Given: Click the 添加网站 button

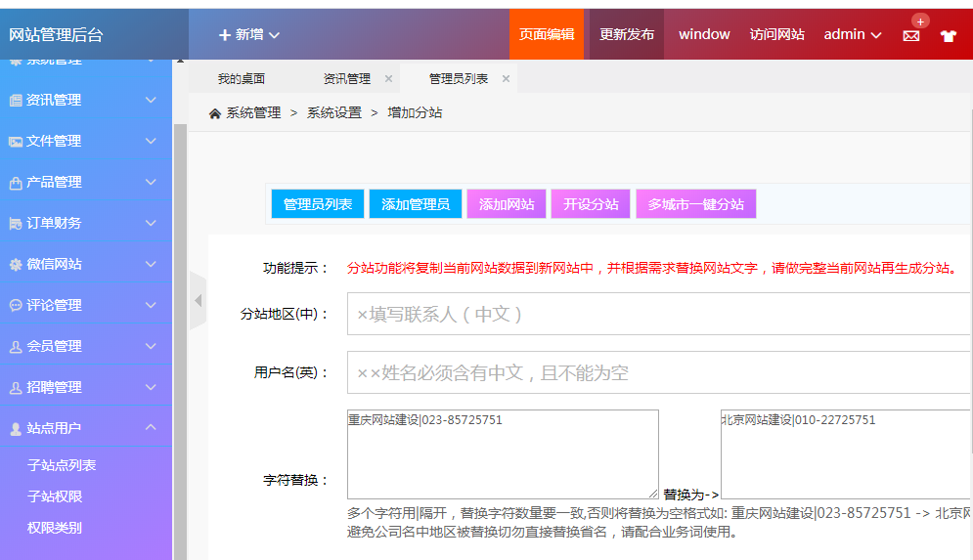Looking at the screenshot, I should [x=507, y=204].
